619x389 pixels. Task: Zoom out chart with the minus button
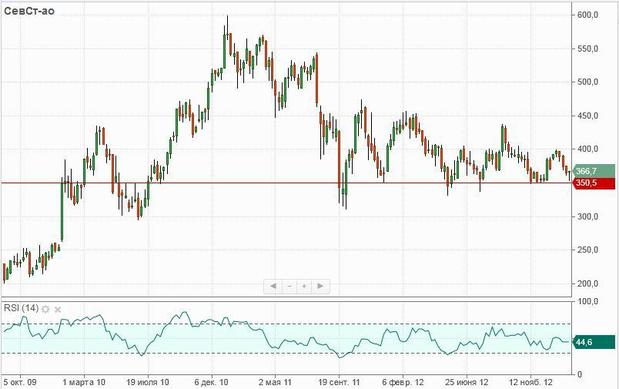coord(289,286)
